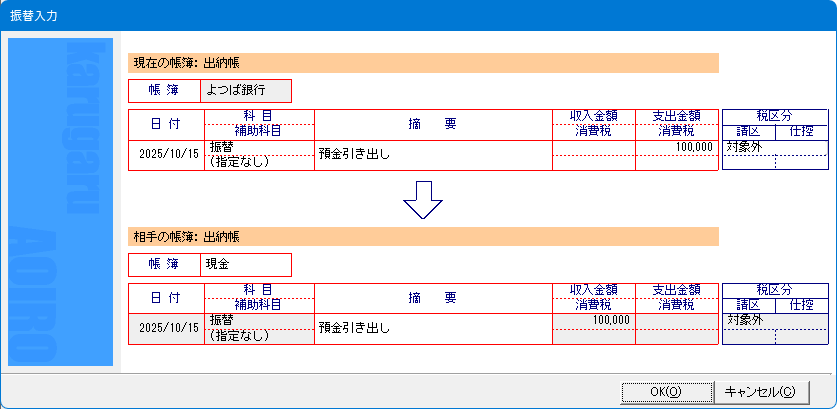
Task: Select the date in the counterpart ledger row
Action: pyautogui.click(x=167, y=328)
